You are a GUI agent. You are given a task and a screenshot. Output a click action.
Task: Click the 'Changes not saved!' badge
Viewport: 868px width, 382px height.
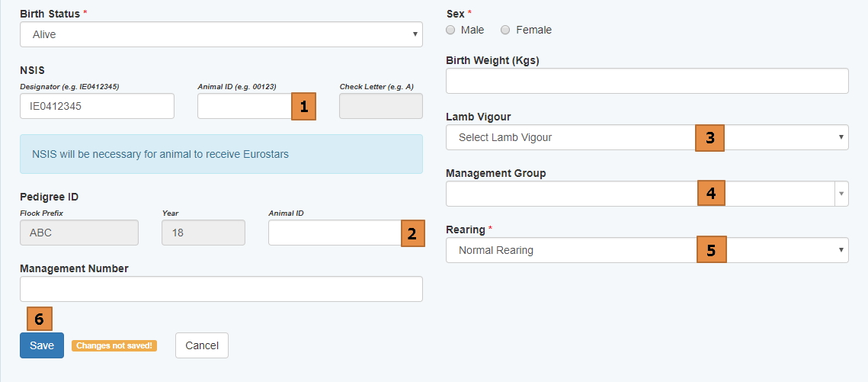(x=114, y=345)
